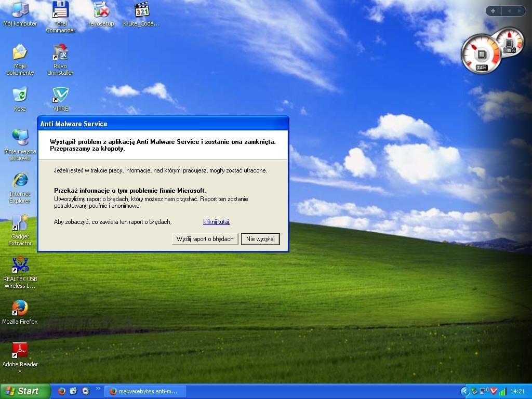Open the Revo Uninstaller shortcut

pyautogui.click(x=60, y=52)
